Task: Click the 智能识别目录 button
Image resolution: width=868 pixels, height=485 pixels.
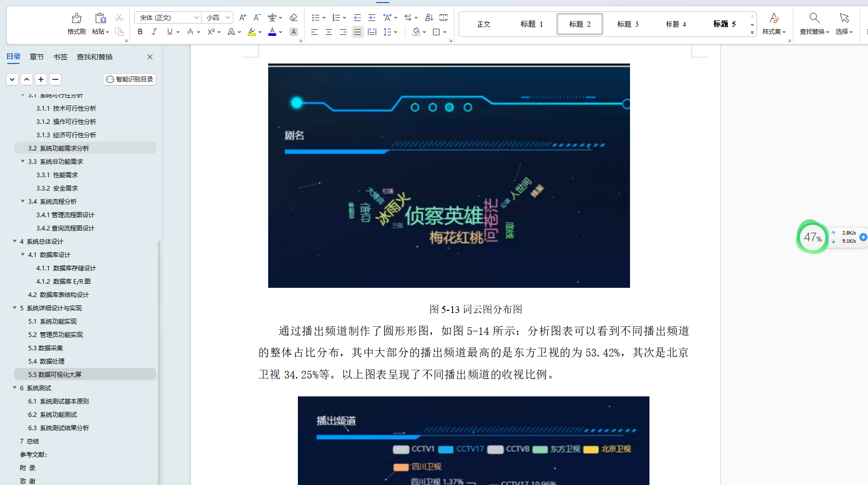Action: pyautogui.click(x=129, y=79)
